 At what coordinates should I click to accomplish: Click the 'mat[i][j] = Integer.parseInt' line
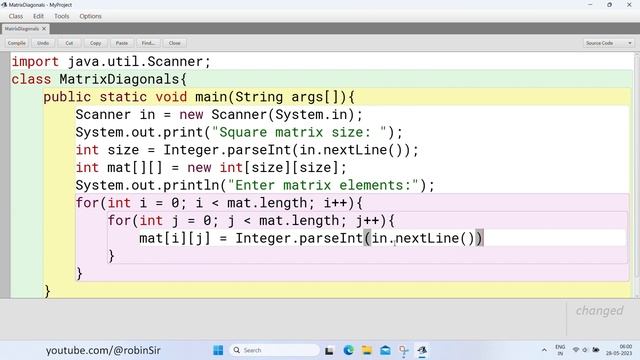click(x=311, y=238)
